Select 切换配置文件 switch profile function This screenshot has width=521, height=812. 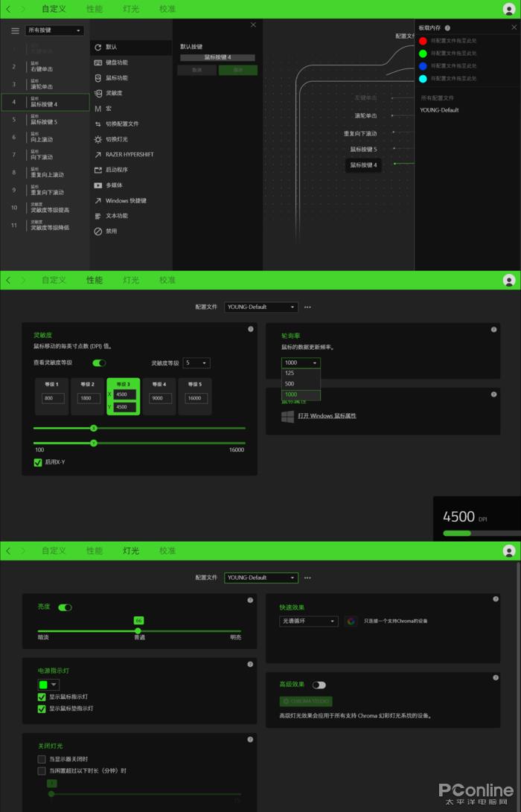coord(130,124)
